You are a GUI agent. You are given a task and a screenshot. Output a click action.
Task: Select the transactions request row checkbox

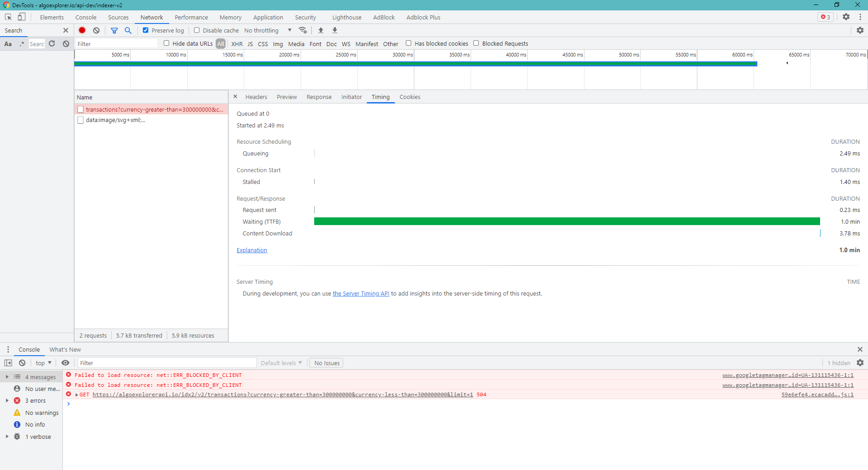coord(80,109)
